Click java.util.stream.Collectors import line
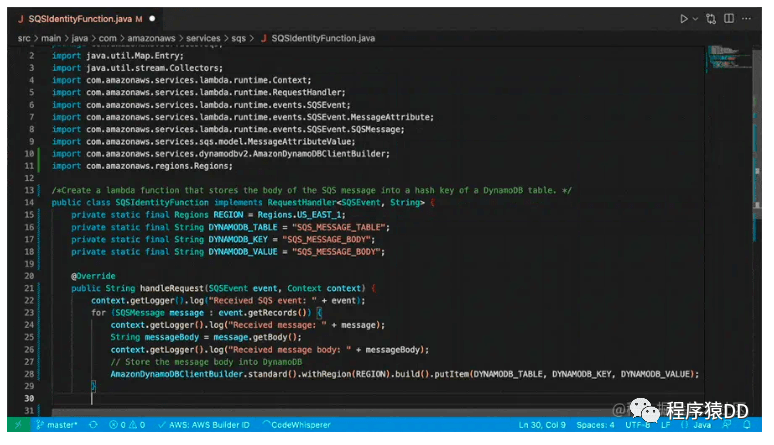This screenshot has width=774, height=445. [137, 68]
